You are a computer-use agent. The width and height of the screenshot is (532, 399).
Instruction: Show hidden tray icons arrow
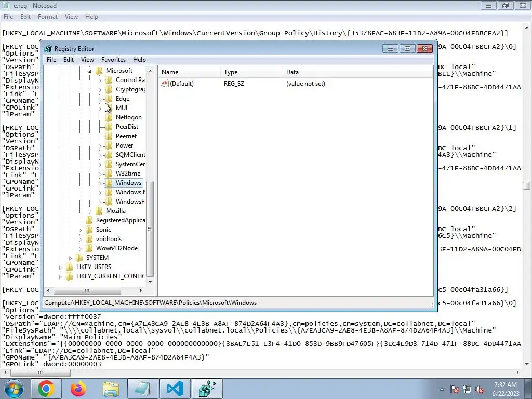[x=442, y=390]
